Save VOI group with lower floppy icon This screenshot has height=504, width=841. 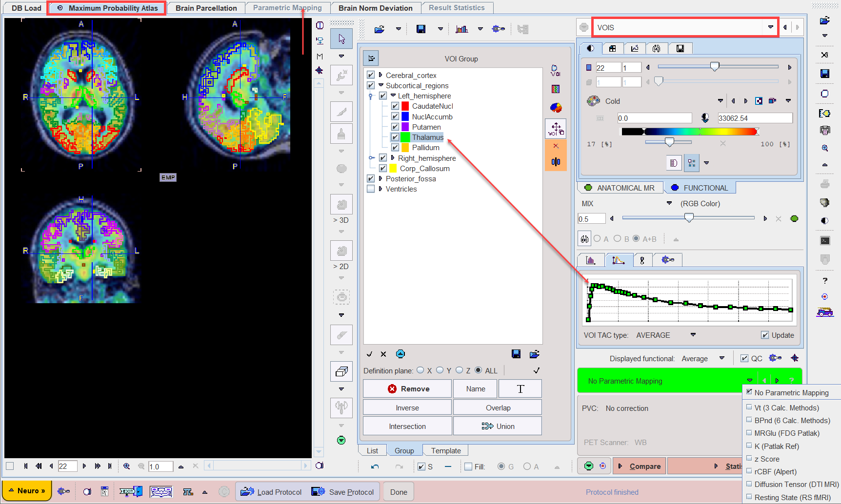[516, 354]
